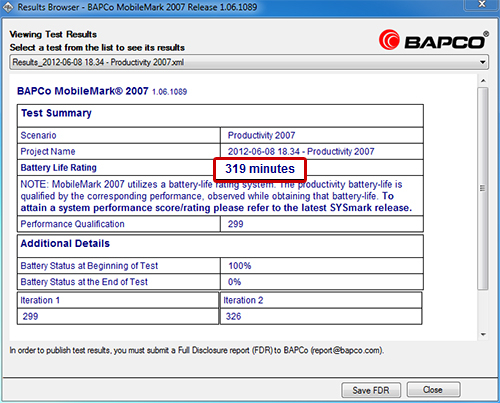Click the Iteration 2 value '326'
This screenshot has height=403, width=500.
pos(233,316)
